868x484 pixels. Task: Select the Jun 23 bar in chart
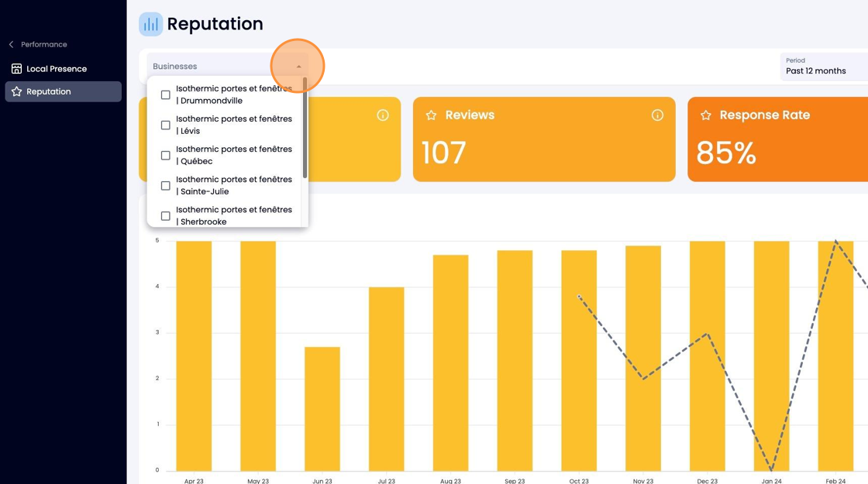tap(322, 409)
